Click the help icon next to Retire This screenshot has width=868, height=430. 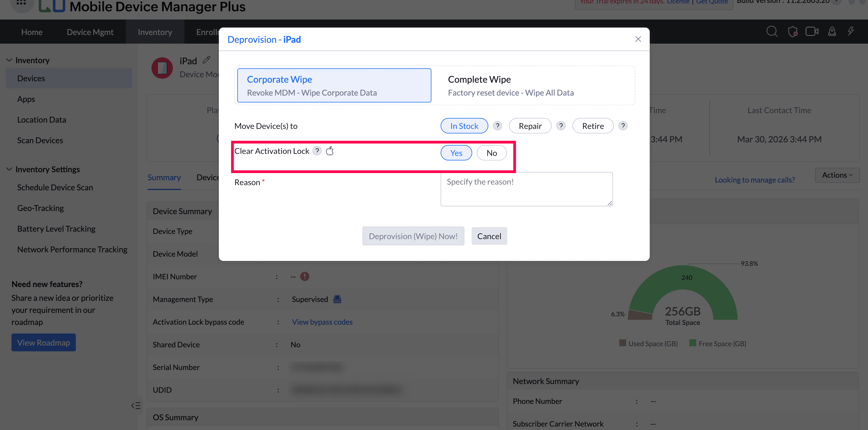[x=623, y=126]
